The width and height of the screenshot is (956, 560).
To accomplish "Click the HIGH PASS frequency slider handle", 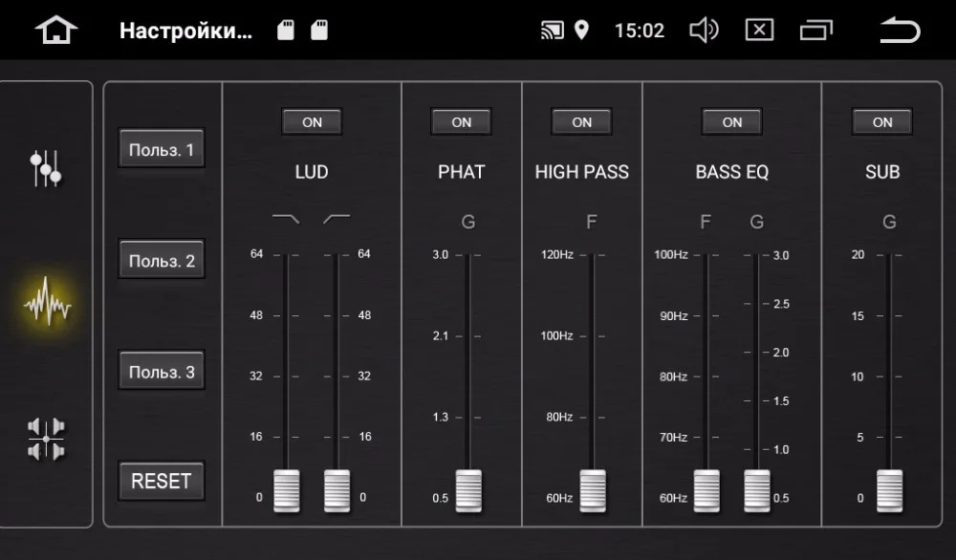I will coord(593,490).
